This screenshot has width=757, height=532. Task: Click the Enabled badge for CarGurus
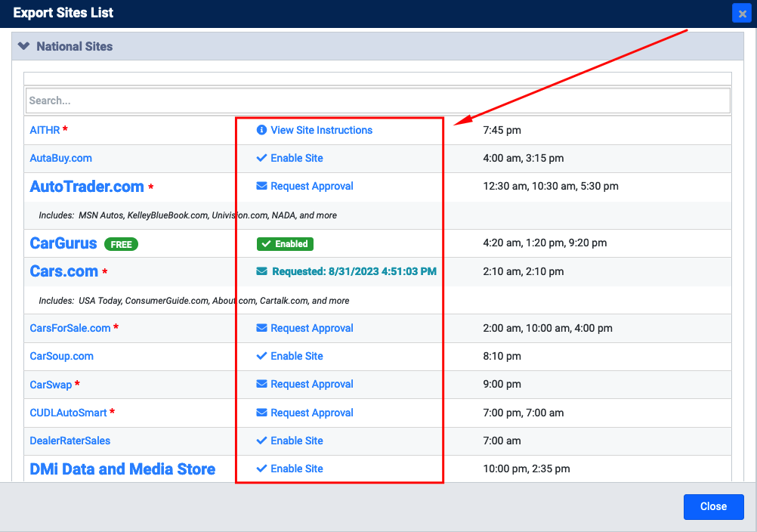285,244
